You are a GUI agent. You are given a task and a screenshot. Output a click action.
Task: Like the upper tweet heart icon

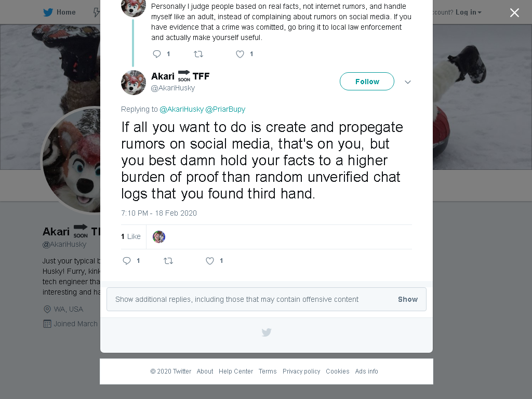(240, 54)
